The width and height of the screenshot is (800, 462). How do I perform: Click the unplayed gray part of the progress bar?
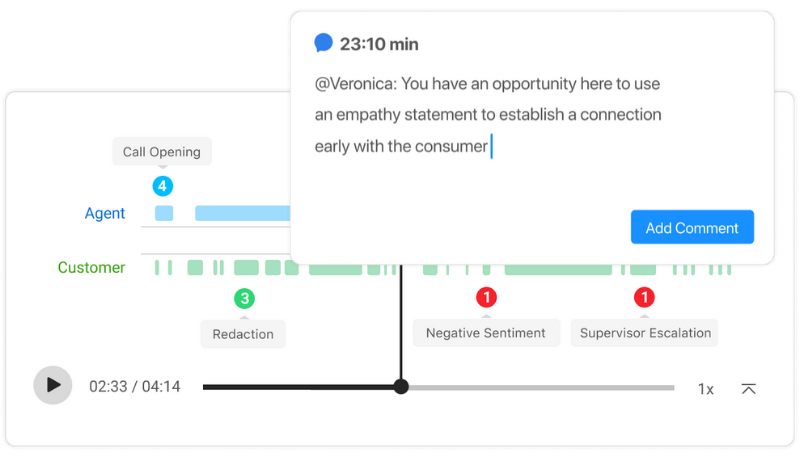(541, 388)
